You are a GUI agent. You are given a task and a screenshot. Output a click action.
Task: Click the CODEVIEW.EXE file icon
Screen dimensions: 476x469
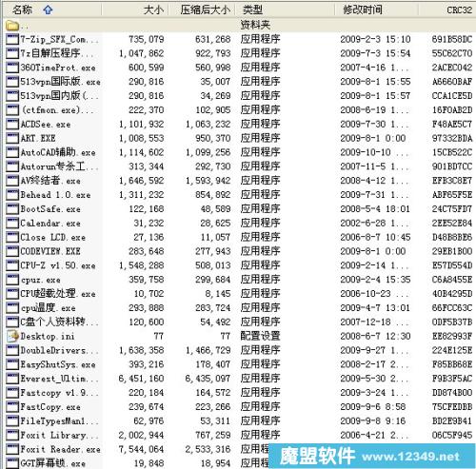click(x=12, y=251)
